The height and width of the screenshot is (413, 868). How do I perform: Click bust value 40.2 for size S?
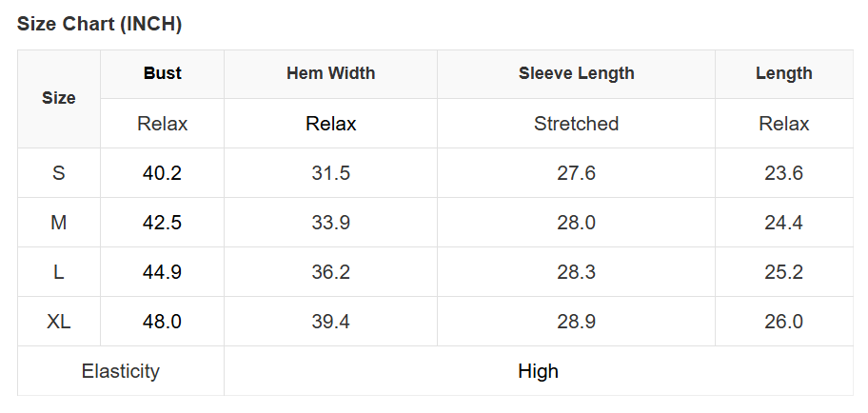[163, 173]
